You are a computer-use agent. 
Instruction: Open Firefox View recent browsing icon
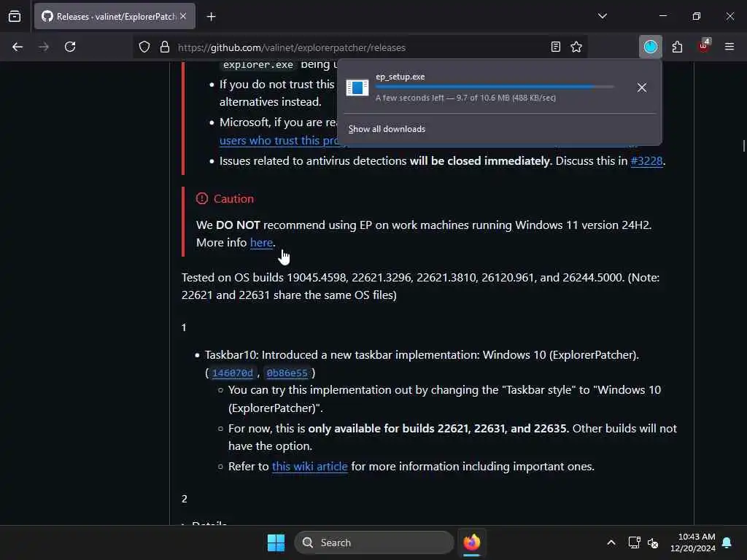pos(15,17)
